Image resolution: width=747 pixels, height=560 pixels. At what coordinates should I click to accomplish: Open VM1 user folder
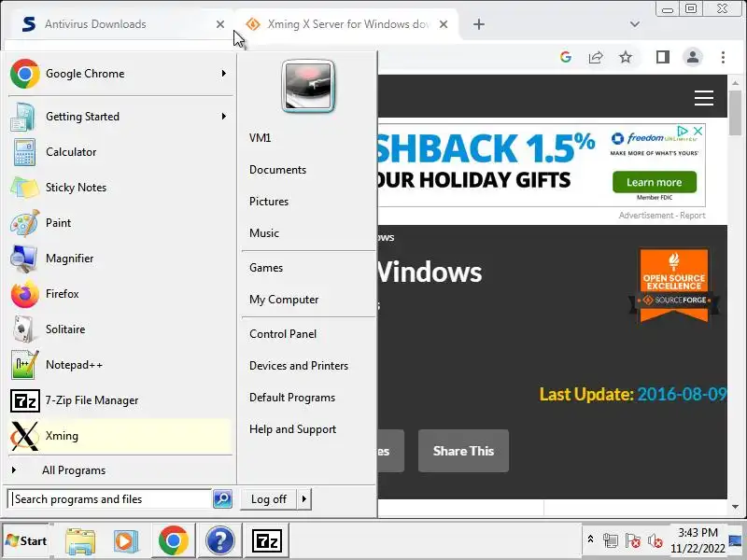(260, 138)
